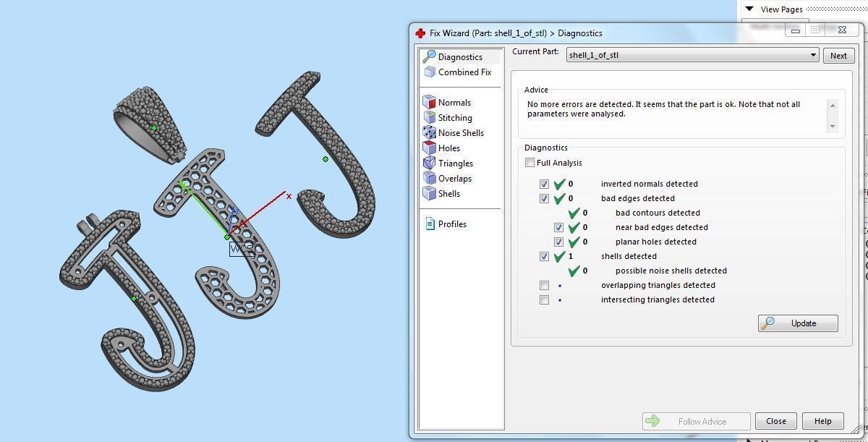868x442 pixels.
Task: Click the WCS label in the viewport
Action: click(x=242, y=249)
